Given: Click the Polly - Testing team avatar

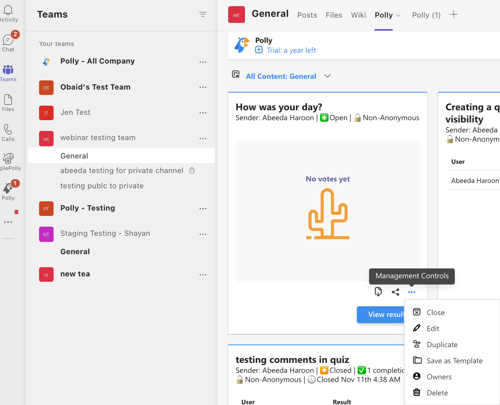Looking at the screenshot, I should click(46, 209).
